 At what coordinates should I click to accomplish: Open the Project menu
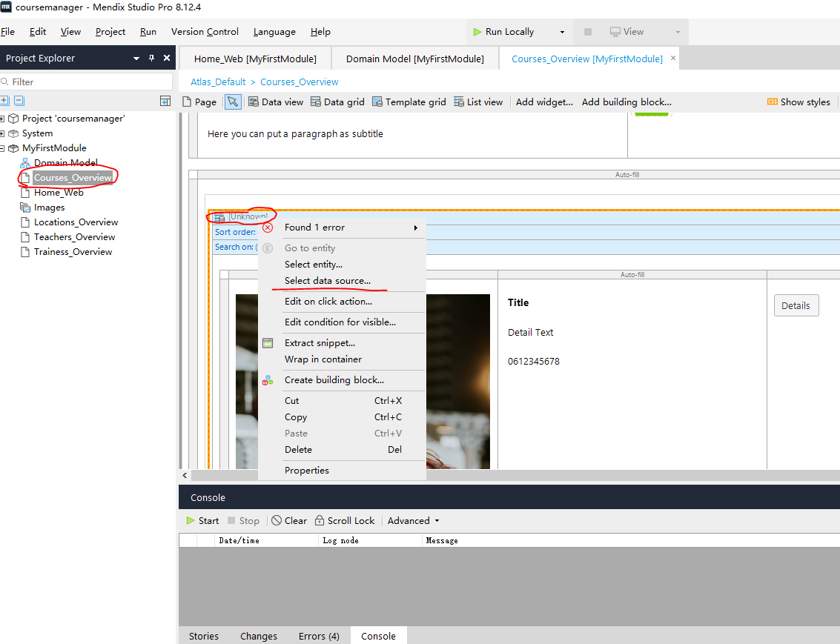click(110, 32)
